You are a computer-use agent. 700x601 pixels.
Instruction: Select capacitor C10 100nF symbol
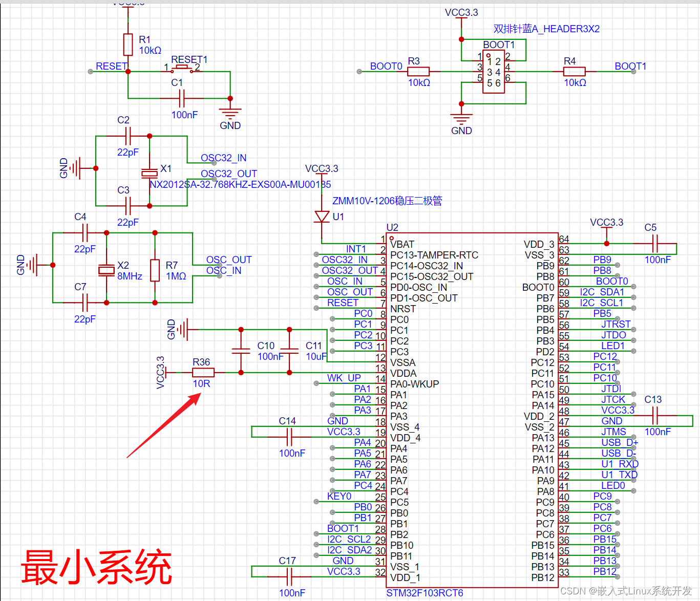241,351
